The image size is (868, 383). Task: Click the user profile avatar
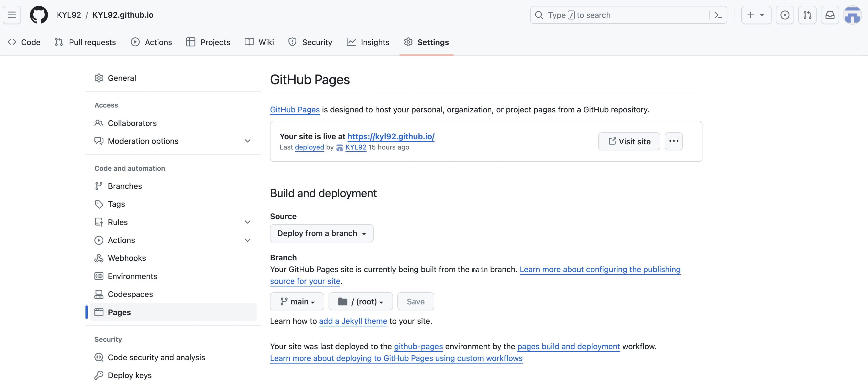852,15
